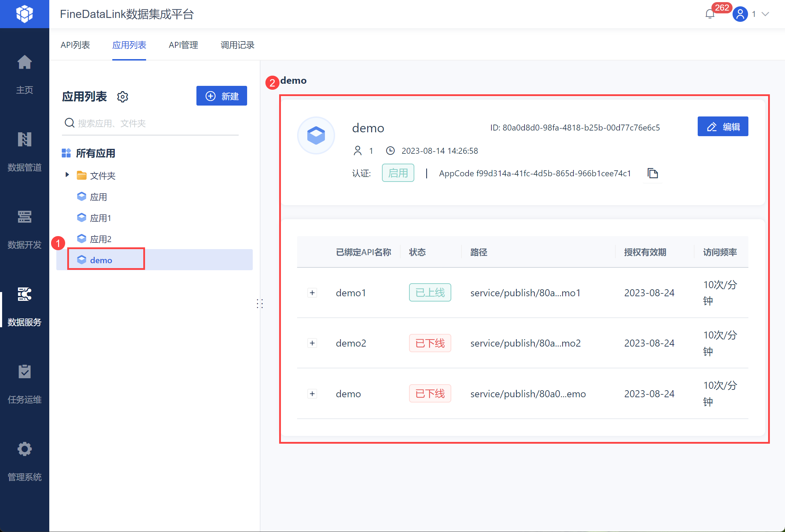Copy the AppCode with copy icon
Image resolution: width=785 pixels, height=532 pixels.
tap(652, 173)
